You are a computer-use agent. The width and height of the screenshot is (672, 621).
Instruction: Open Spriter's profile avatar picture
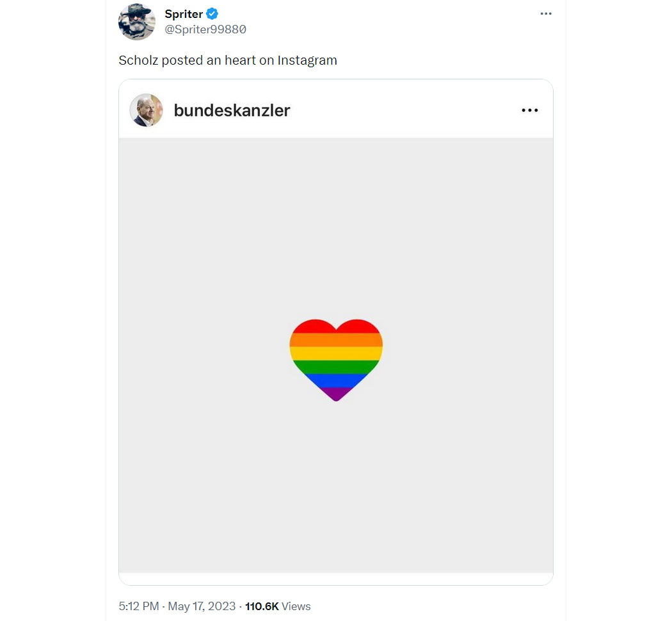[x=137, y=21]
